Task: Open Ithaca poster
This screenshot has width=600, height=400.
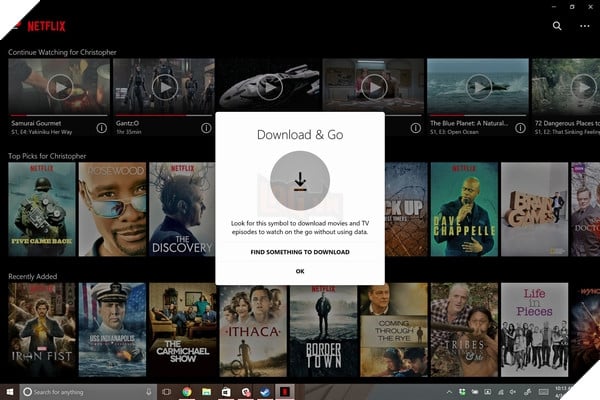Action: [x=253, y=331]
